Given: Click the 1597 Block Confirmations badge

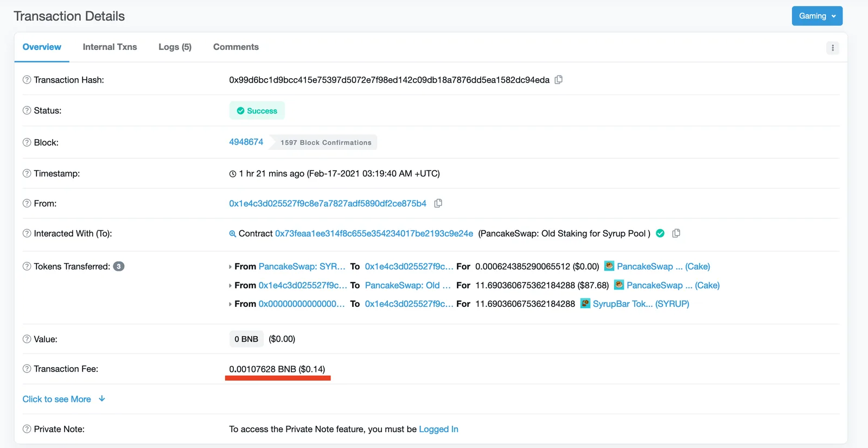Looking at the screenshot, I should 325,142.
